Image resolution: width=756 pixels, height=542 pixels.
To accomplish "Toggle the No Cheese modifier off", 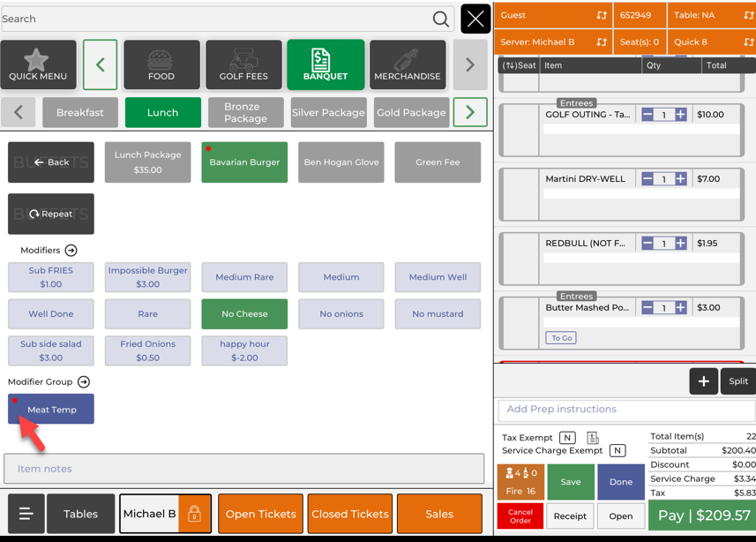I will click(244, 314).
